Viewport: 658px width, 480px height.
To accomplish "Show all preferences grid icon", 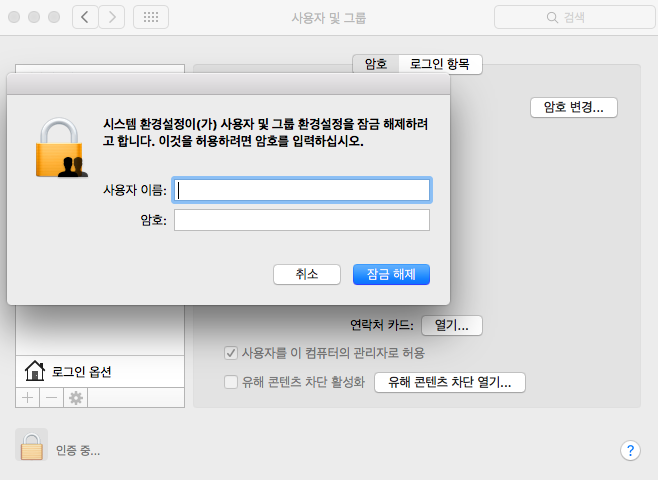I will pyautogui.click(x=150, y=17).
